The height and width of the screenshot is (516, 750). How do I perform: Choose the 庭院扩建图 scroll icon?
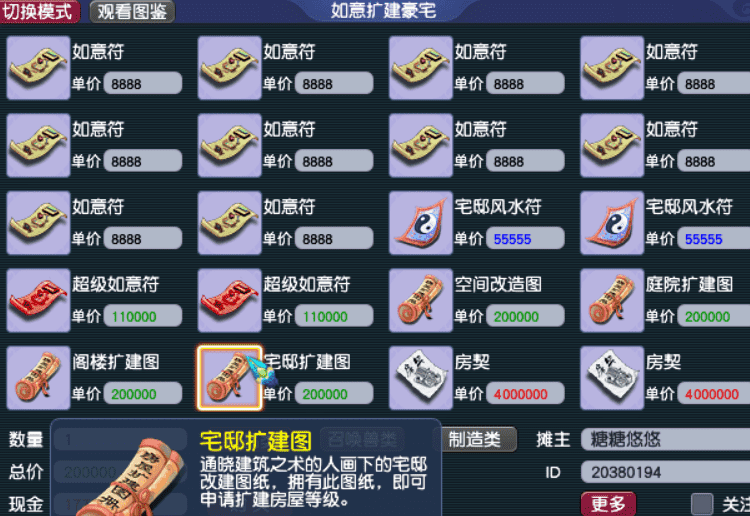coord(612,300)
